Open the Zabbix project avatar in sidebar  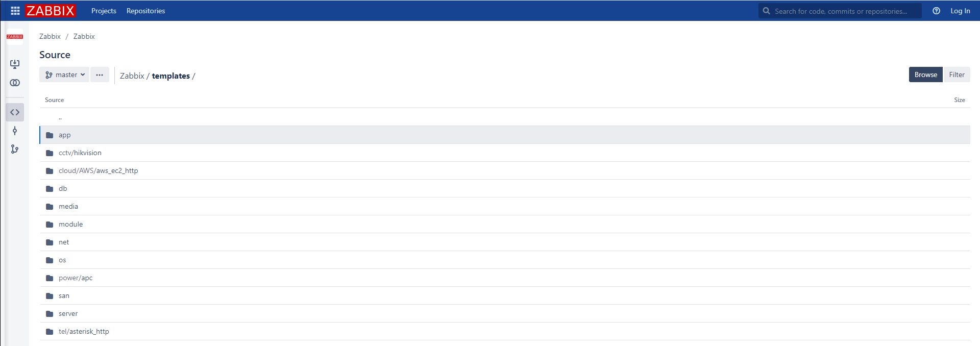15,37
